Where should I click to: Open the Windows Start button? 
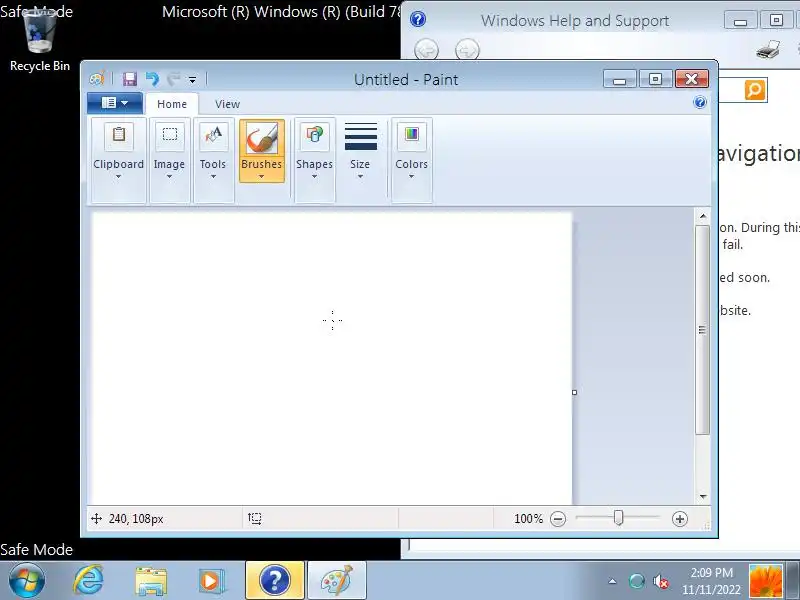27,581
